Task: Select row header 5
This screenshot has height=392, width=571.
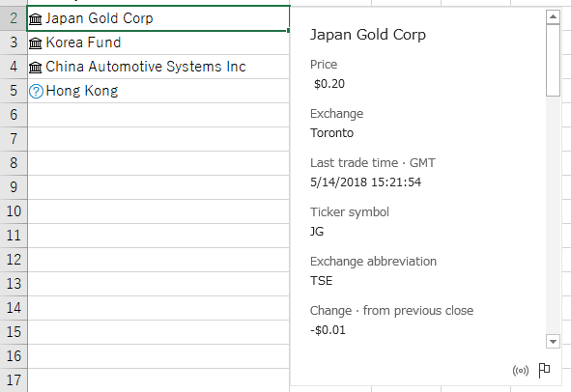Action: pos(14,91)
